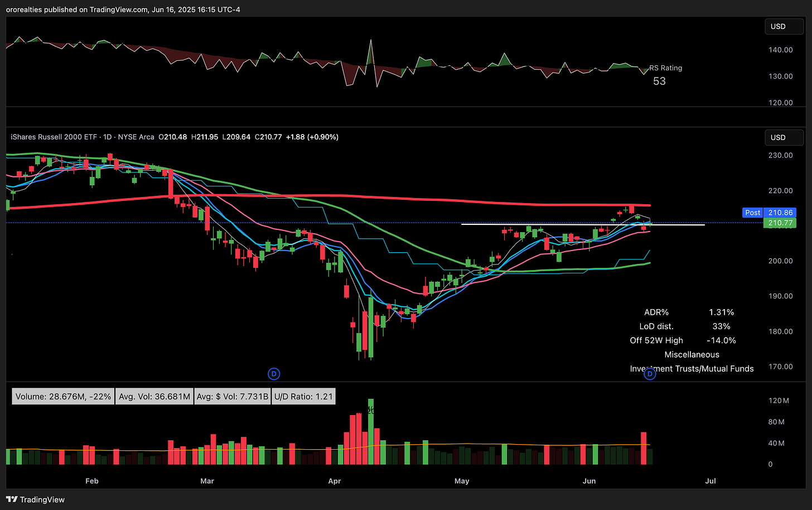Click the 170.00 price scale label
The height and width of the screenshot is (510, 812).
coord(780,367)
